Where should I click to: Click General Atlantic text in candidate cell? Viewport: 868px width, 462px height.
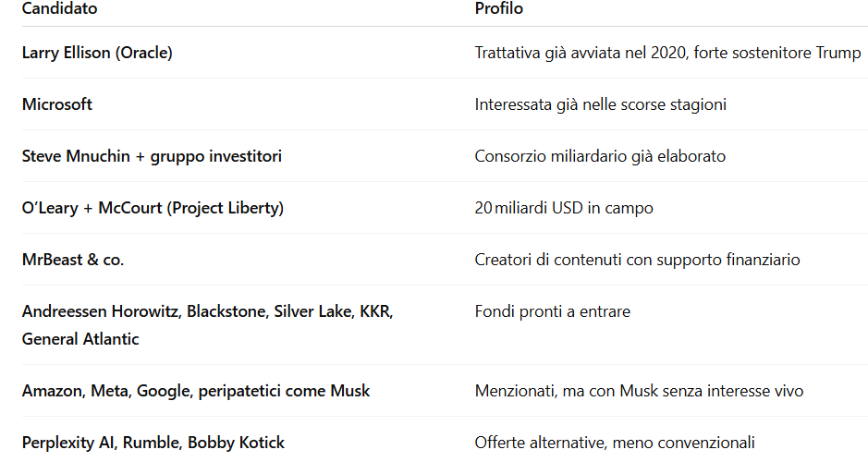tap(80, 338)
